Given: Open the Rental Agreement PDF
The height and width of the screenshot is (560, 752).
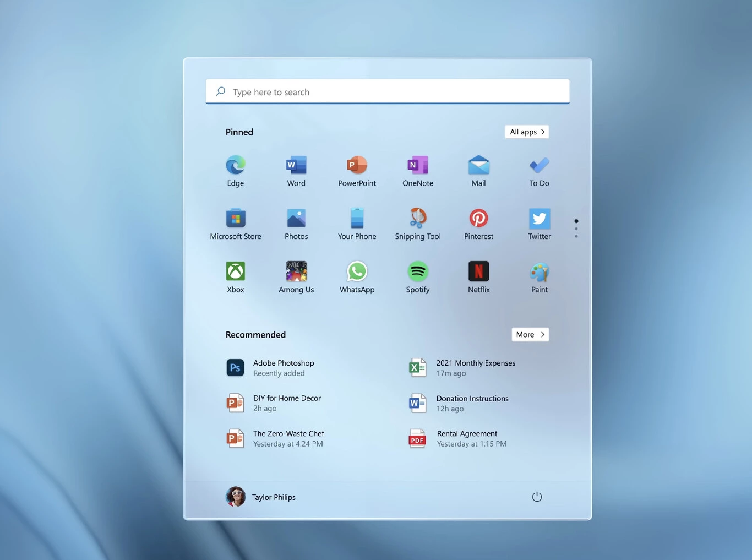Looking at the screenshot, I should (467, 439).
